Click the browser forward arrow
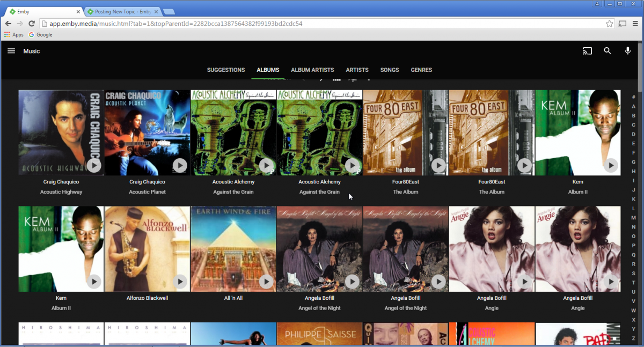The image size is (644, 347). (x=20, y=24)
